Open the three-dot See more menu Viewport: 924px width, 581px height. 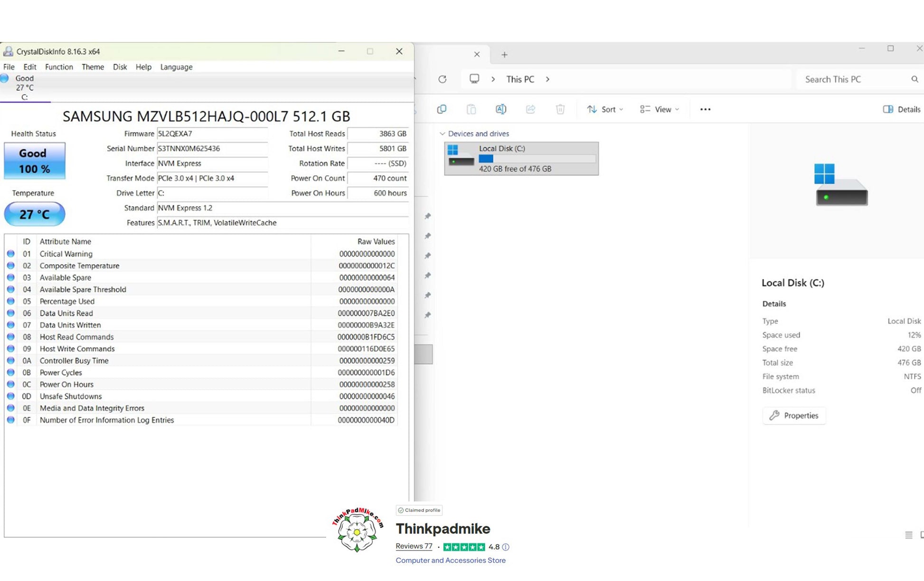[x=705, y=109]
